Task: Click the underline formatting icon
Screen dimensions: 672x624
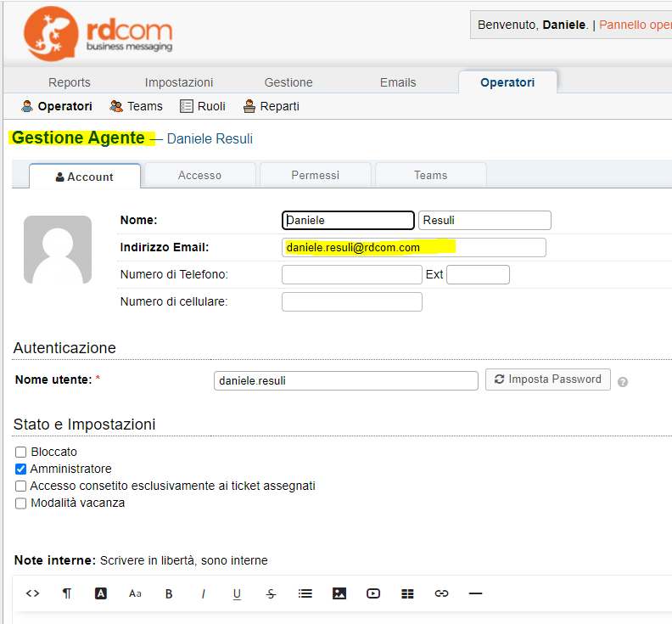Action: tap(237, 593)
